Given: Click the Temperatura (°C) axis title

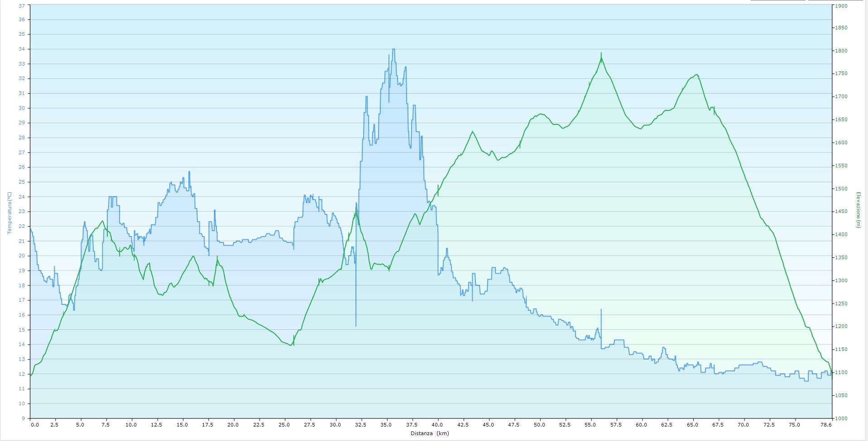Looking at the screenshot, I should [9, 213].
